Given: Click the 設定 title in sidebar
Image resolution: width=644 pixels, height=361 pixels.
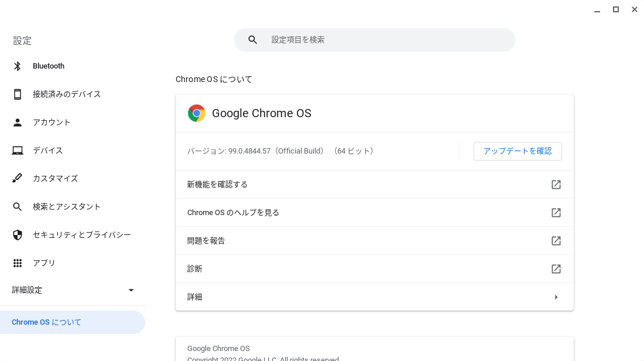Looking at the screenshot, I should [x=22, y=40].
